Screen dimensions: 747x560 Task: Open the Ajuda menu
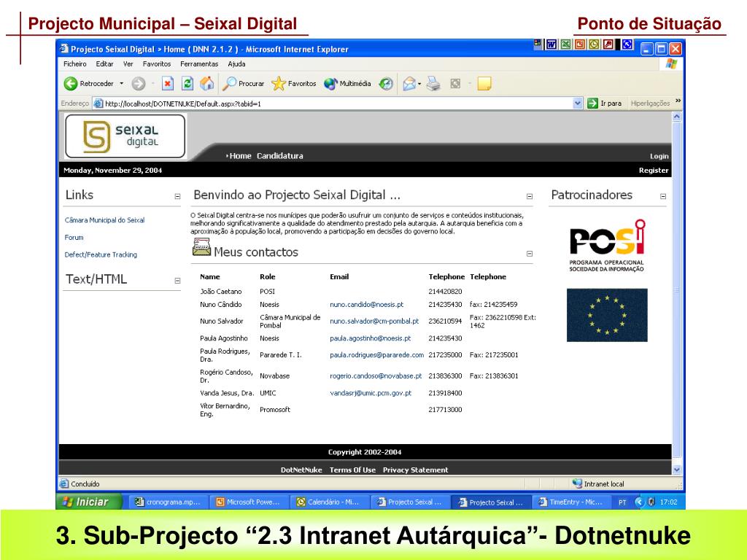point(236,64)
